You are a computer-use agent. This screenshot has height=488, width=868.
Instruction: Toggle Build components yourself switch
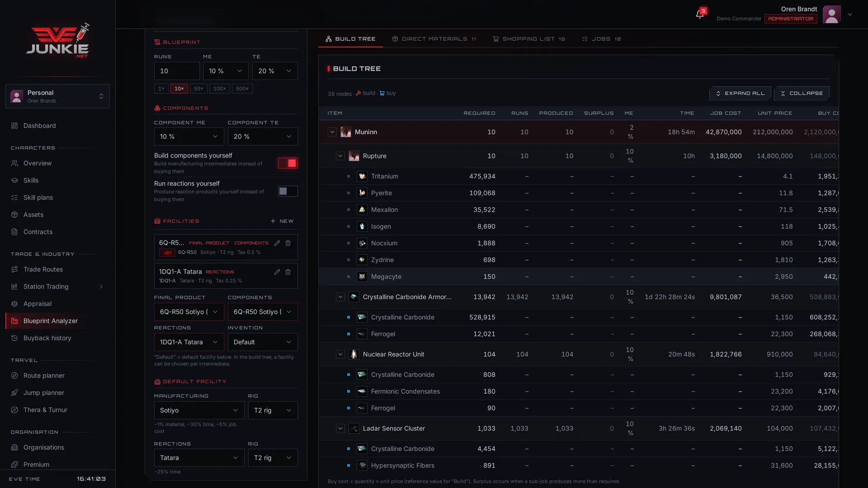coord(288,163)
